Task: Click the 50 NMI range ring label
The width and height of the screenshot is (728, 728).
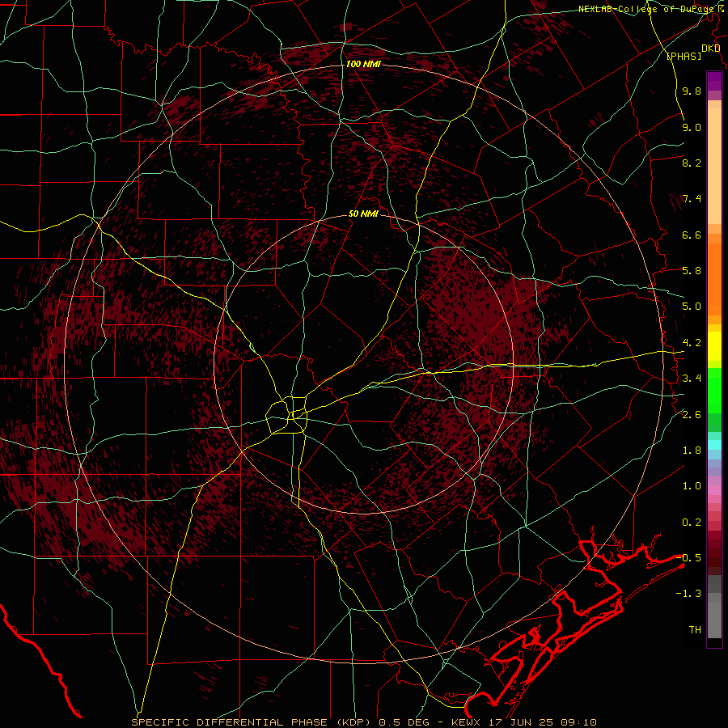Action: coord(363,214)
